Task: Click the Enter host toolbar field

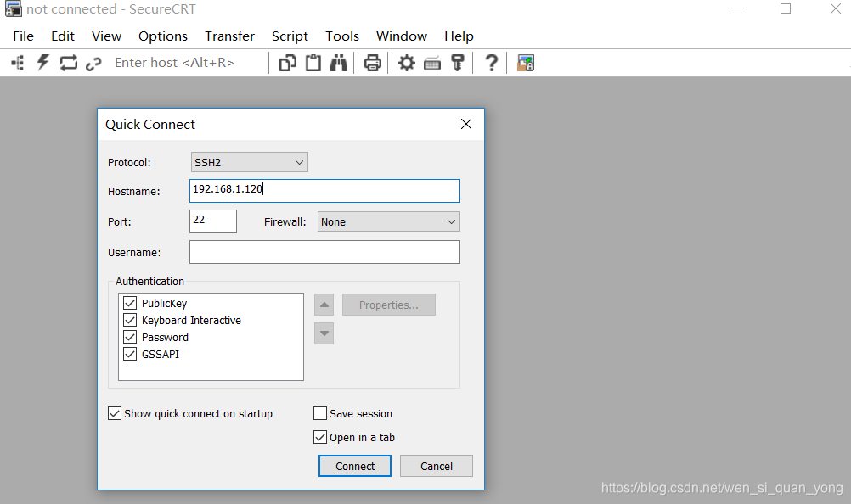Action: pos(174,63)
